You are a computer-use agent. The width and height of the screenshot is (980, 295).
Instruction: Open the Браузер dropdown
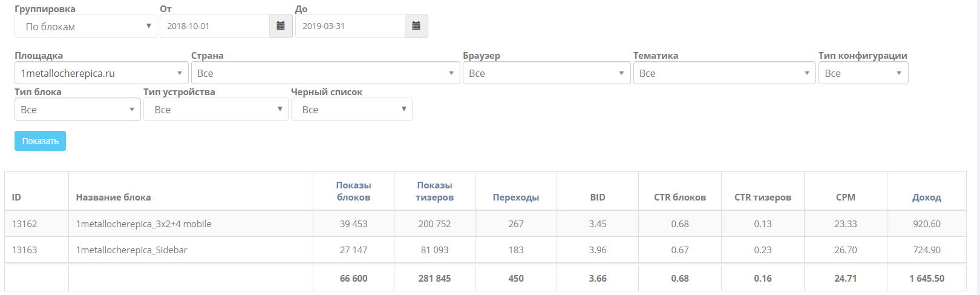pos(547,73)
